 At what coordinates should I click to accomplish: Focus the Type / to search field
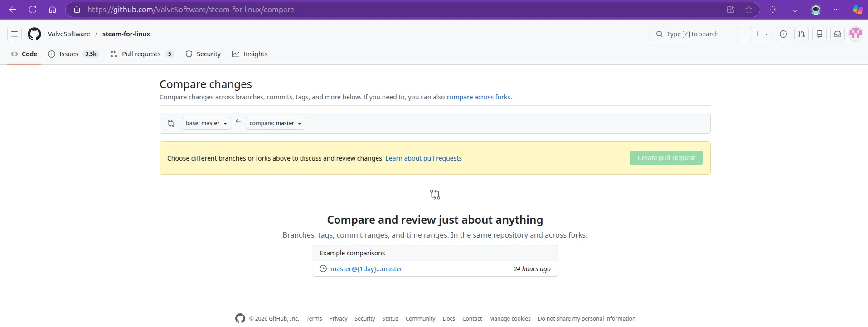694,34
